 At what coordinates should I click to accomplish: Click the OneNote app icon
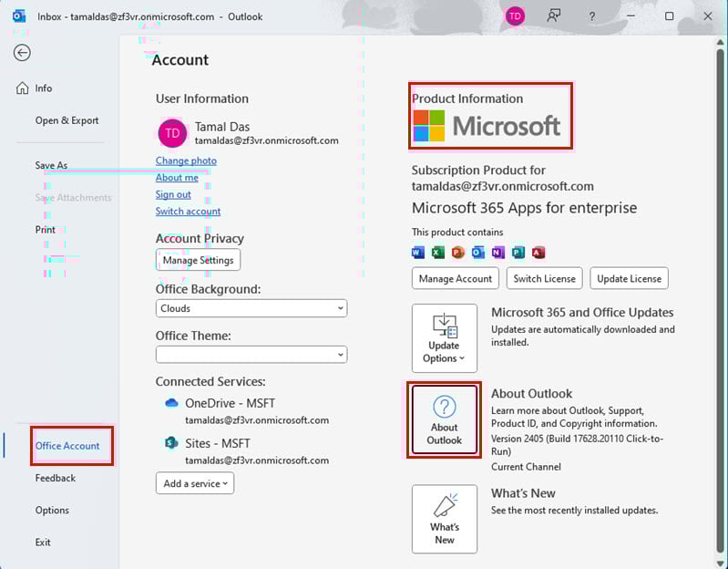pyautogui.click(x=497, y=253)
